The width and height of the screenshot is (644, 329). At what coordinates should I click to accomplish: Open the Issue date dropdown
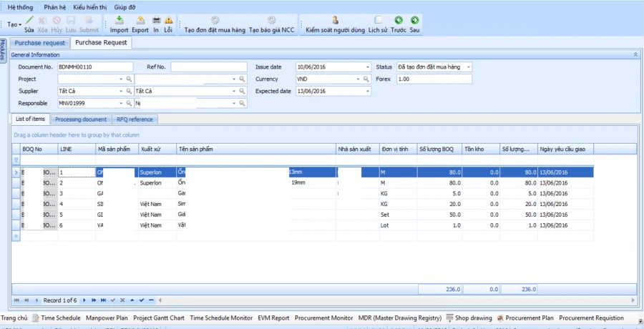pyautogui.click(x=368, y=67)
